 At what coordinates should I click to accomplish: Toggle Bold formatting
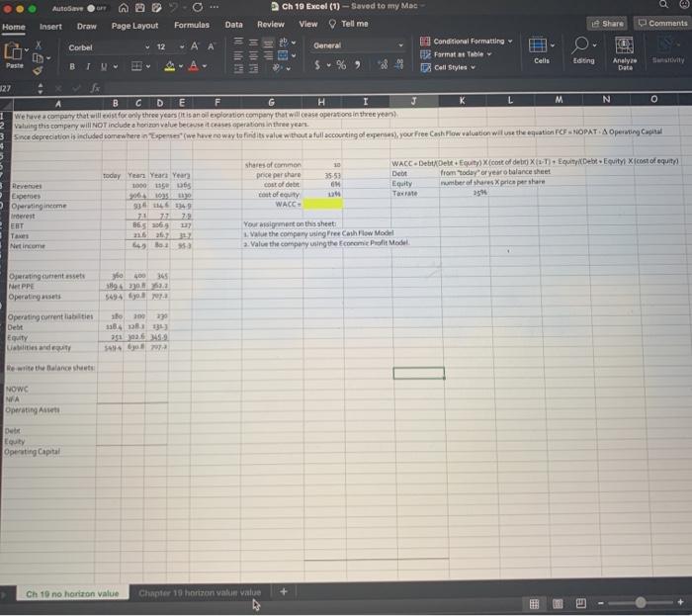coord(72,66)
